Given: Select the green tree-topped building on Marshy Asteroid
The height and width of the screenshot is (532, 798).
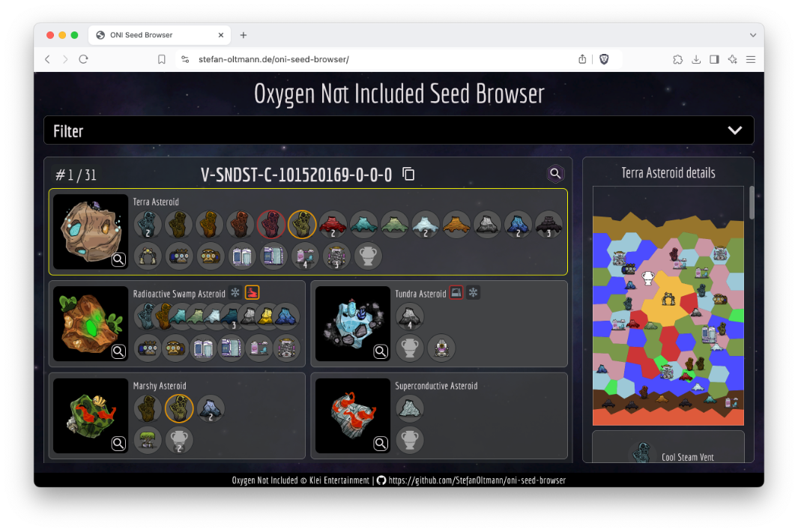Looking at the screenshot, I should (148, 440).
